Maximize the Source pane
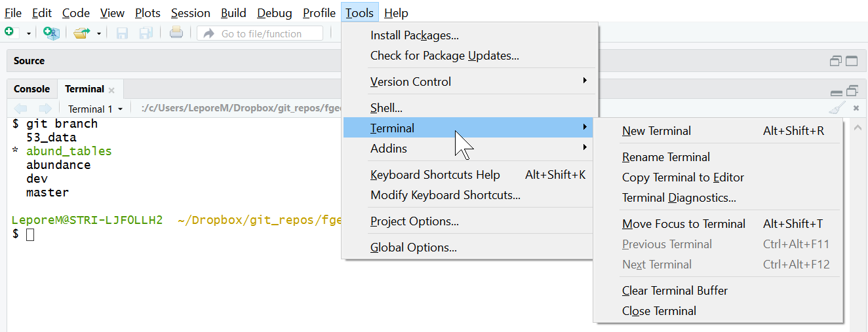 coord(852,61)
